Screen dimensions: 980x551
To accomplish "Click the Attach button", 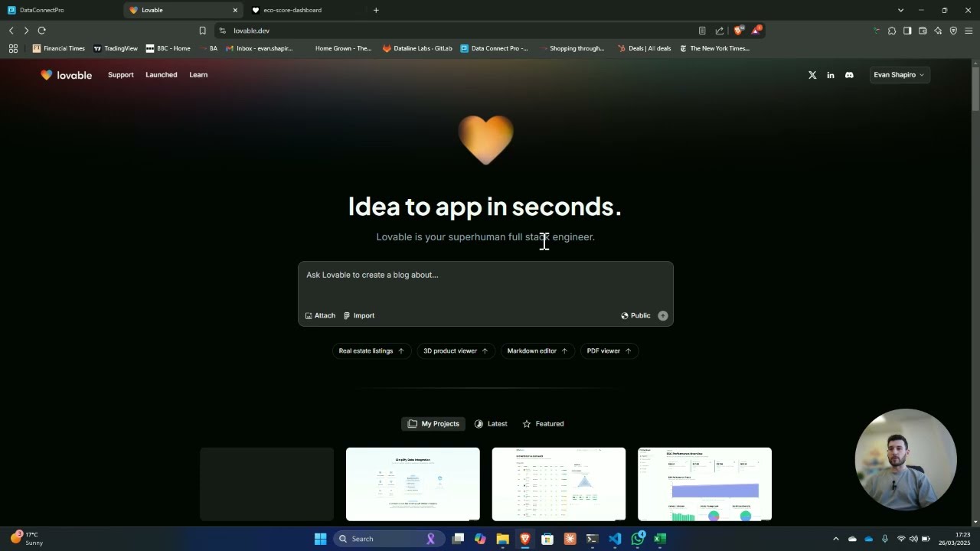I will pyautogui.click(x=320, y=315).
